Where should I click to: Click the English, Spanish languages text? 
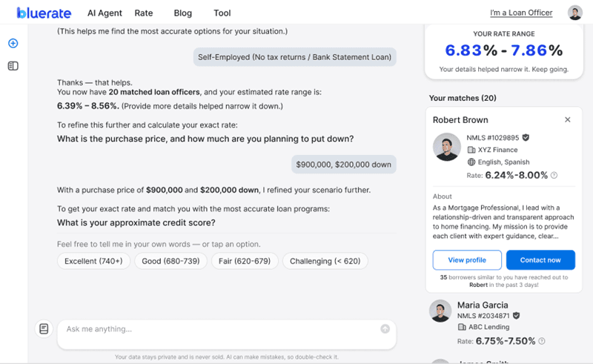503,162
